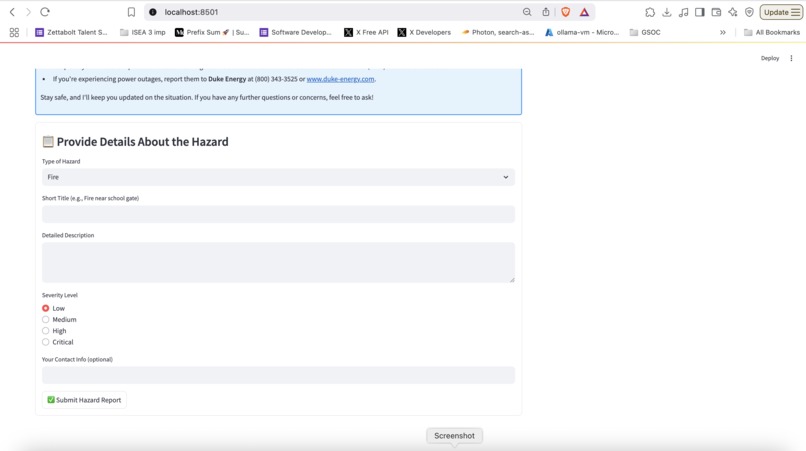Open the apps grid icon in bookmarks bar

[x=14, y=32]
